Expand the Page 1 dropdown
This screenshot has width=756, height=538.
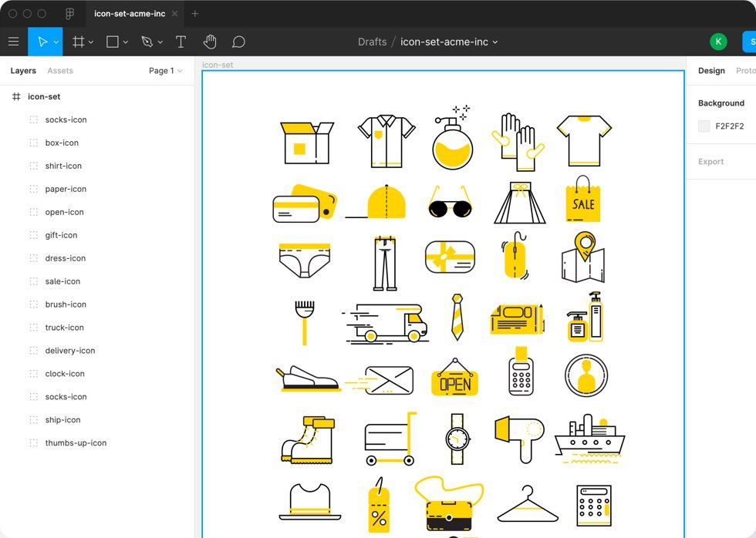coord(165,71)
